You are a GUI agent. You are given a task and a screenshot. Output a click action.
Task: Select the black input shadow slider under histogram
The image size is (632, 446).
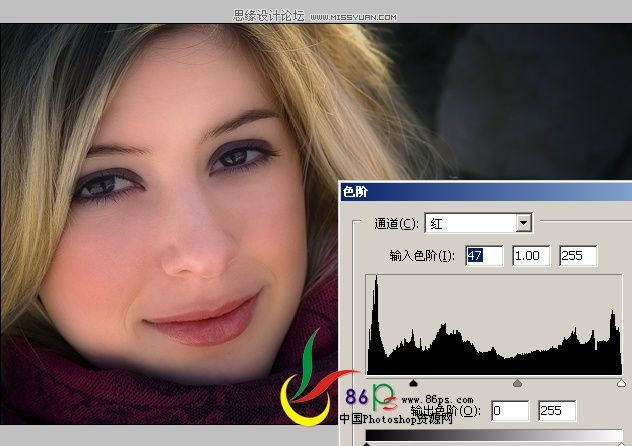(413, 383)
